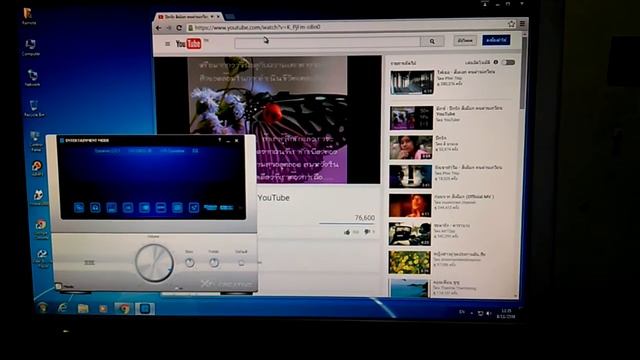This screenshot has height=360, width=640.
Task: Select the Speakers label in the blue display
Action: 107,151
